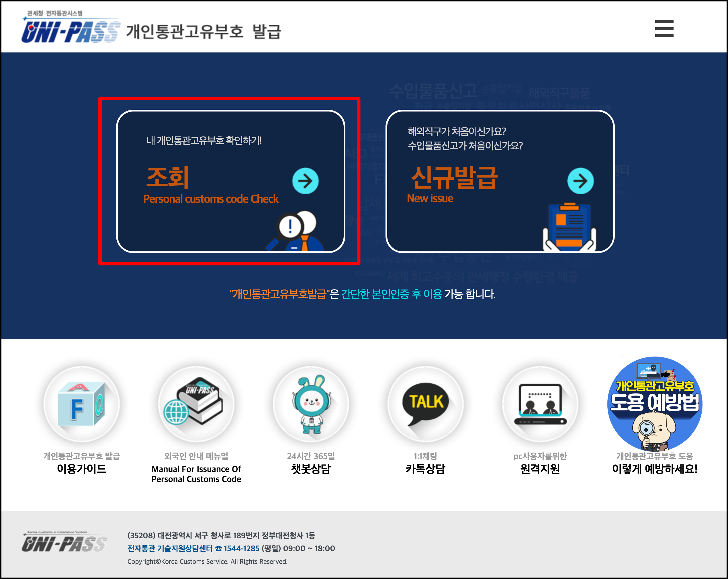Click the 1:1채팅 caption
This screenshot has width=728, height=579.
[x=425, y=456]
